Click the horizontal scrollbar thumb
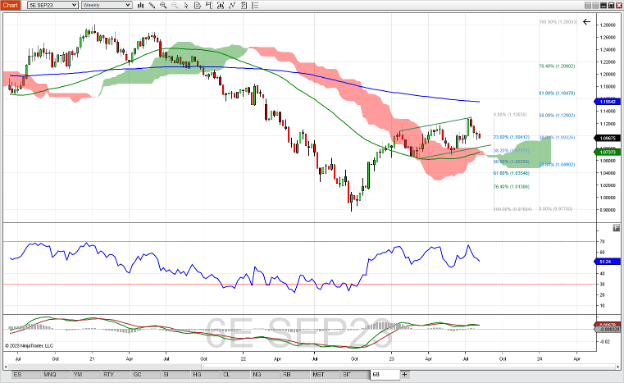This screenshot has width=624, height=384. [408, 366]
